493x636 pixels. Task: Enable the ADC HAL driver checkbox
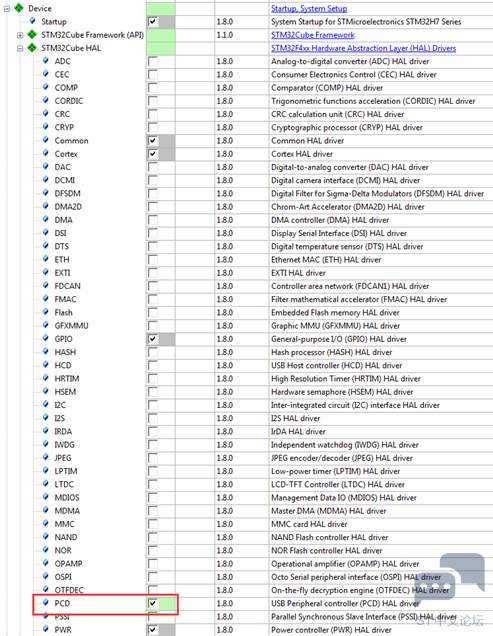[153, 61]
